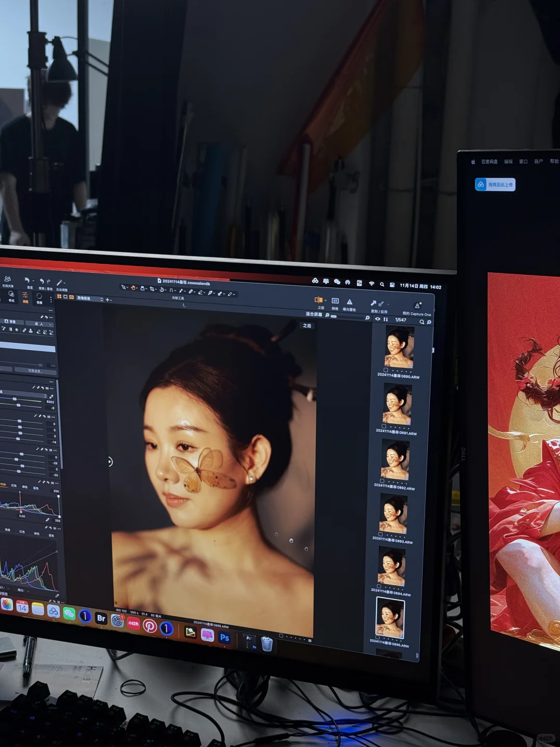Tick the checkbox under 0892.ARW thumbnail
Viewport: 560px width, 747px height.
[x=382, y=481]
